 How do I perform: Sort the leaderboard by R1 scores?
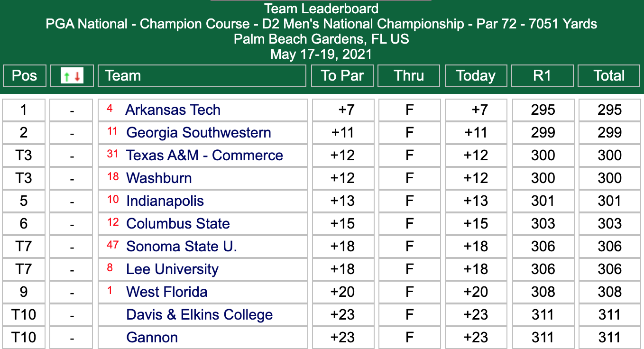click(x=542, y=75)
